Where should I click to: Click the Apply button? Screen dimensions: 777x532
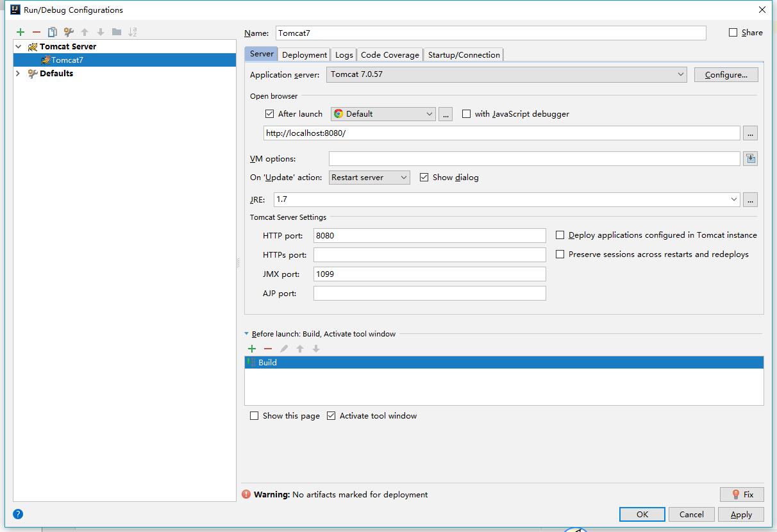pyautogui.click(x=741, y=514)
